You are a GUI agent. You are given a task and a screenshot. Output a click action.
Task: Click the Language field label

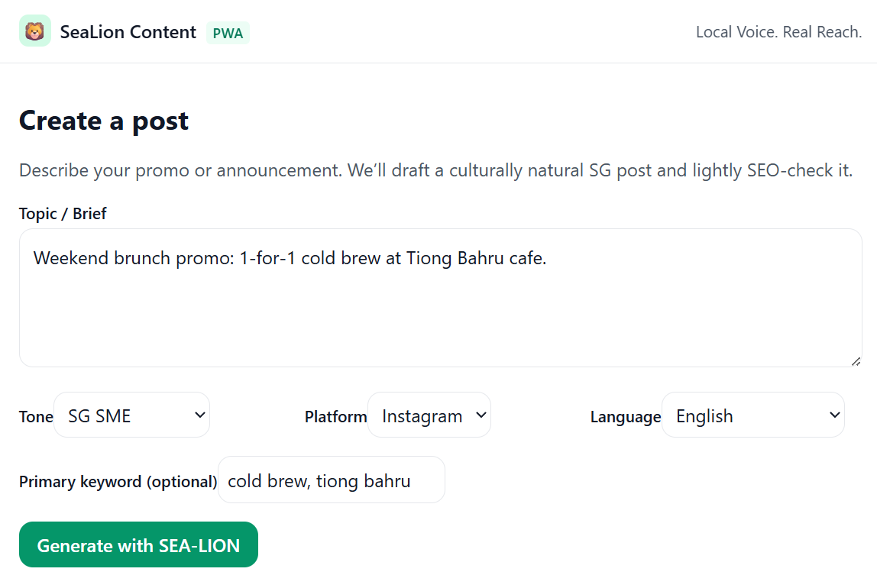(x=626, y=416)
